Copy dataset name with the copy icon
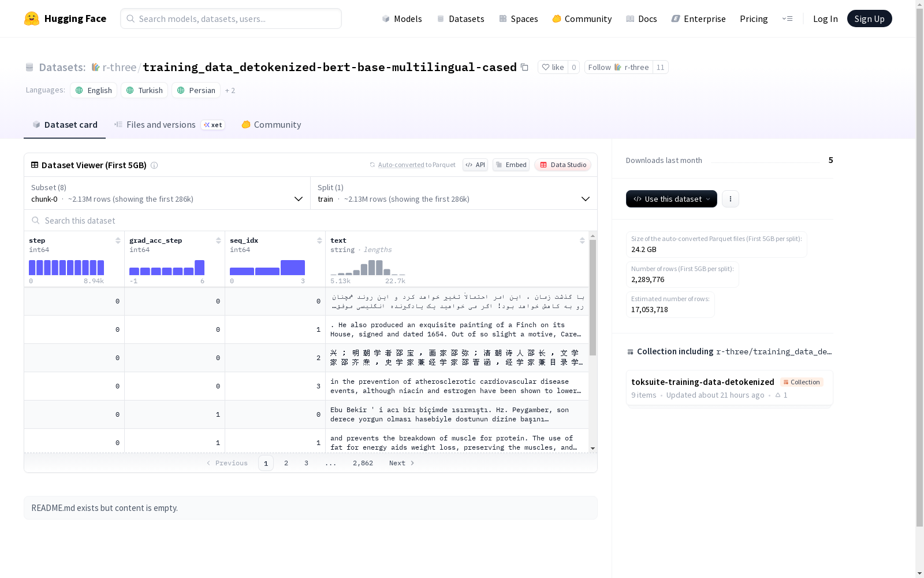 pos(524,67)
